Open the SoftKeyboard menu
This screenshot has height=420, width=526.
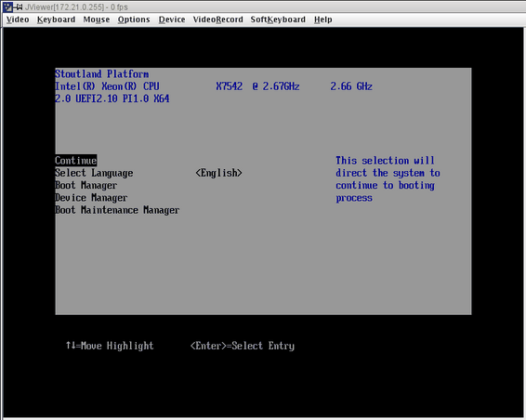pyautogui.click(x=278, y=20)
